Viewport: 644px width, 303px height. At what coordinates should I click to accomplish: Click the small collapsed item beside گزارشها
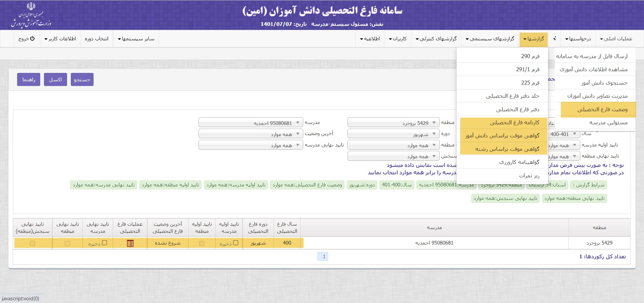coord(554,39)
